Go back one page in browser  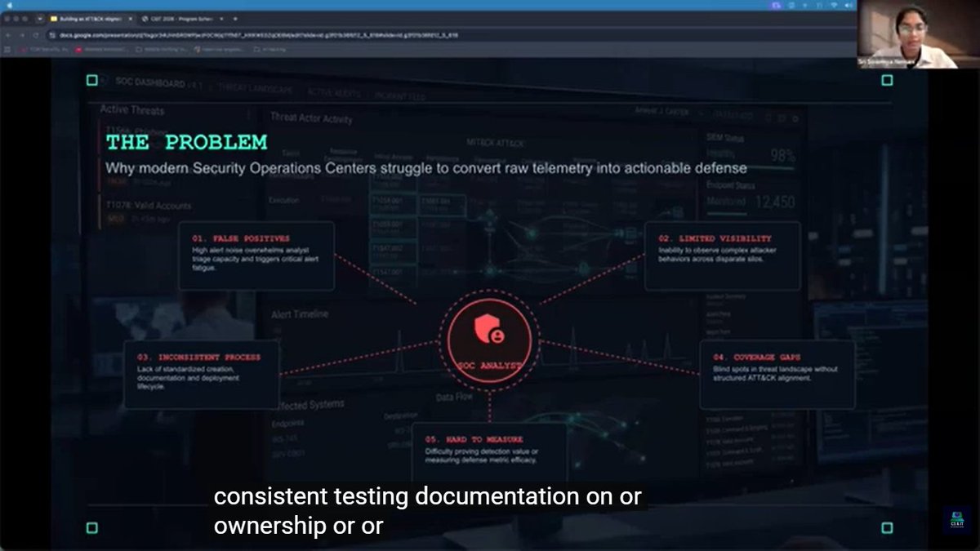[x=7, y=35]
